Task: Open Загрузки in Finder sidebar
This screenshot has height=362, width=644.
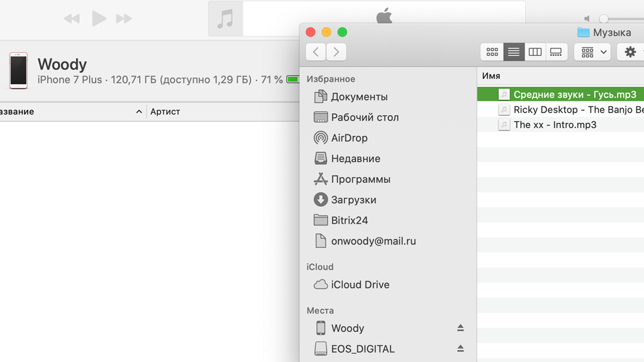Action: (345, 200)
